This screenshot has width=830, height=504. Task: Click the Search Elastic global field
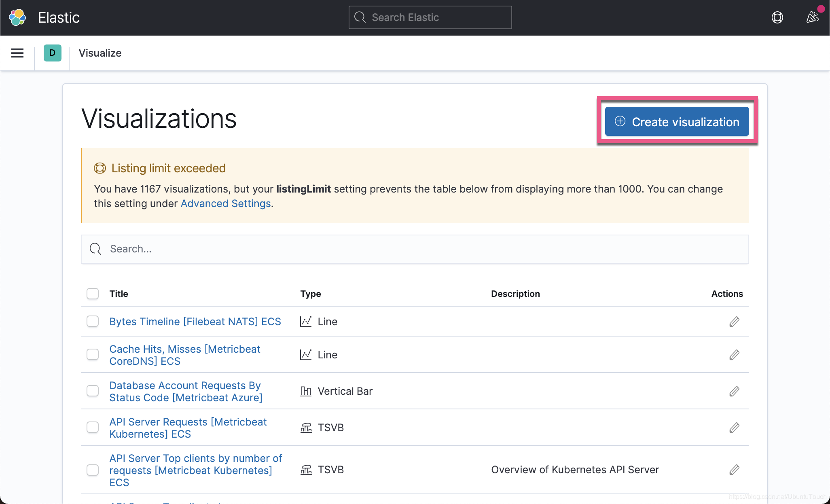tap(430, 17)
